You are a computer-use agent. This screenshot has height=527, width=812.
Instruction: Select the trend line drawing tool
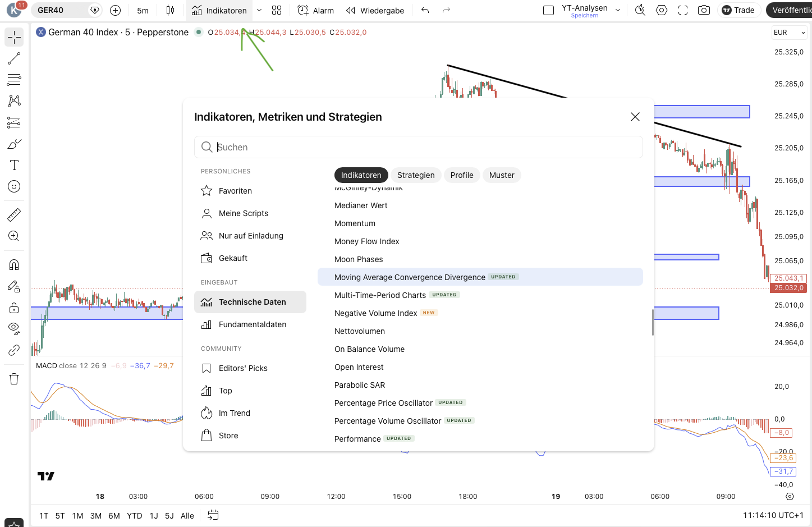pyautogui.click(x=14, y=58)
